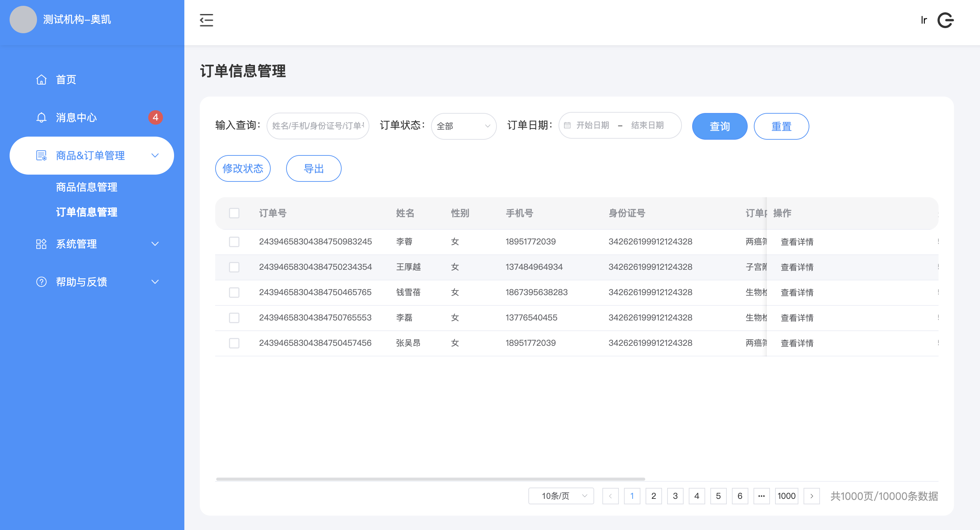Image resolution: width=980 pixels, height=530 pixels.
Task: View details for 钱雪蓓's order
Action: pos(797,292)
